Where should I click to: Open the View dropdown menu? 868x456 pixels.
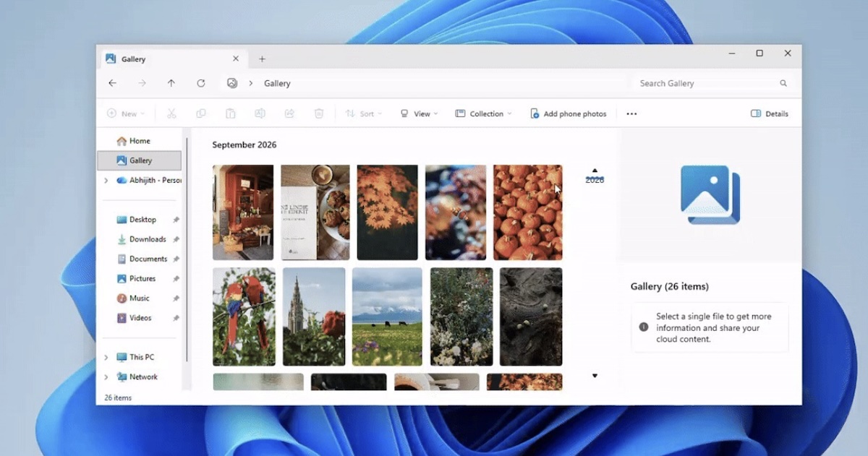(x=419, y=113)
